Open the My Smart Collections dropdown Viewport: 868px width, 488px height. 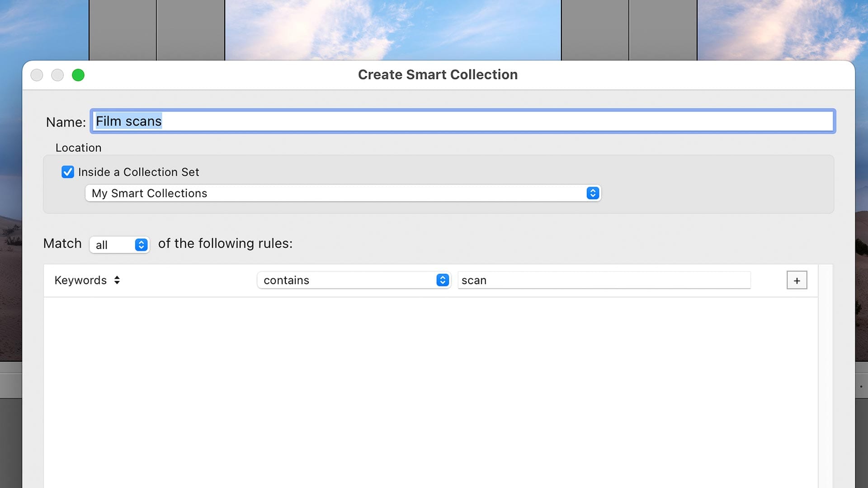(x=335, y=193)
